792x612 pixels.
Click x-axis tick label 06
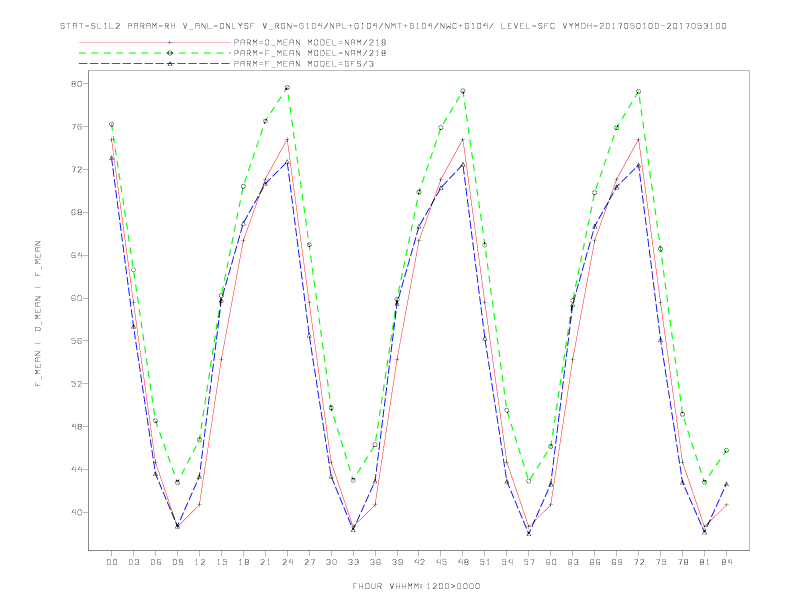click(x=156, y=562)
